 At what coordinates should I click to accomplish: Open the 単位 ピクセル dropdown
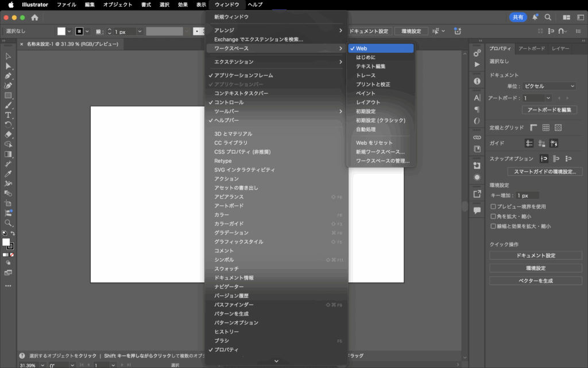(x=550, y=86)
